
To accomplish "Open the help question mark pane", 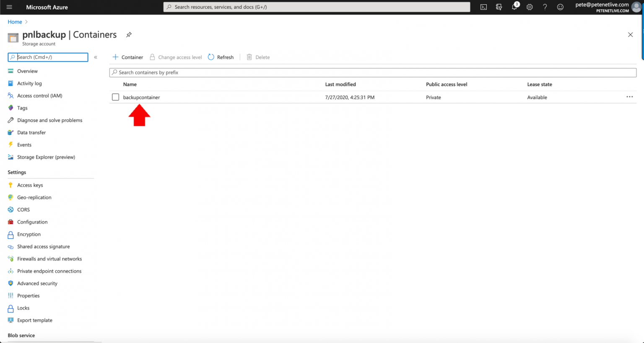I will coord(545,7).
